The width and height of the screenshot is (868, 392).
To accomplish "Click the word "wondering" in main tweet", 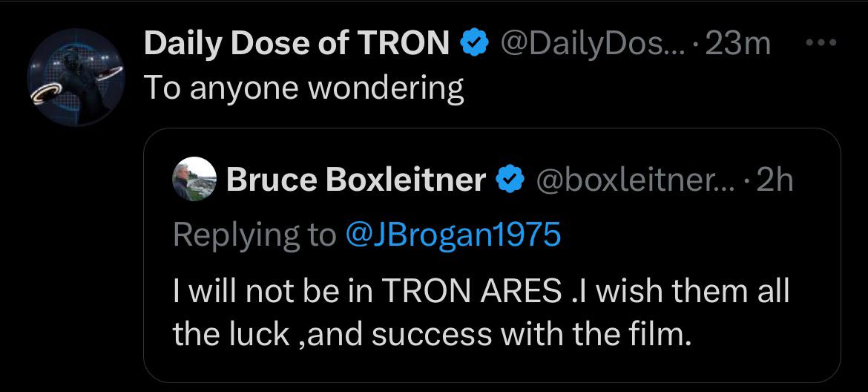I will [386, 88].
